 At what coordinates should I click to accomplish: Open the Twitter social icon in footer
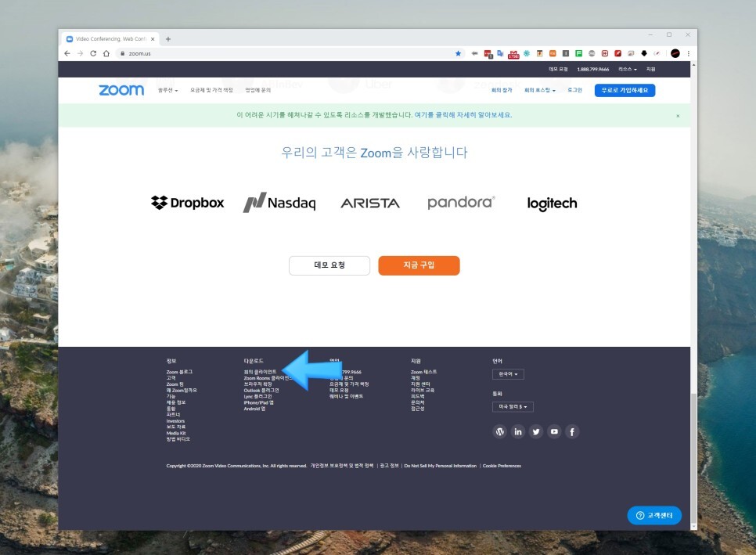(536, 431)
